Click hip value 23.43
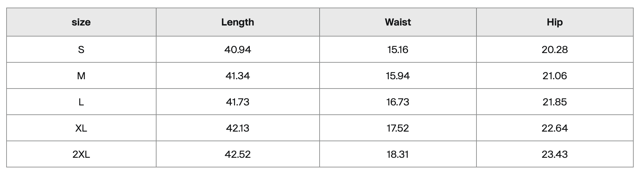 [x=555, y=154]
